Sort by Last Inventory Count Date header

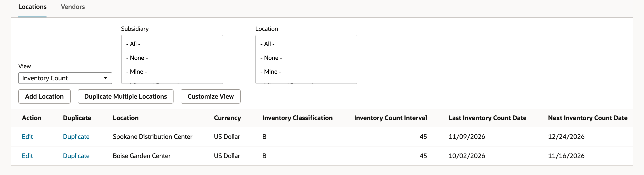click(487, 118)
